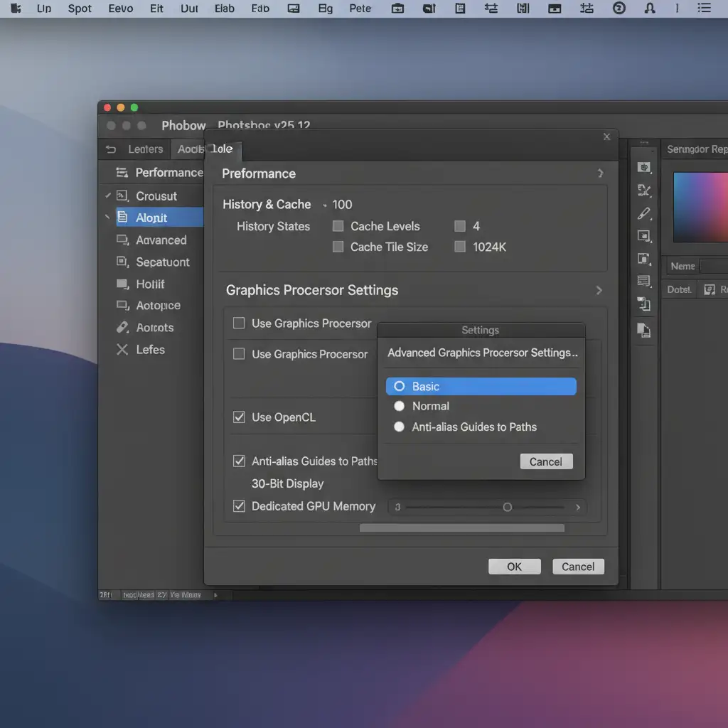This screenshot has height=728, width=728.
Task: Click the X icon beside Lefes
Action: click(122, 350)
